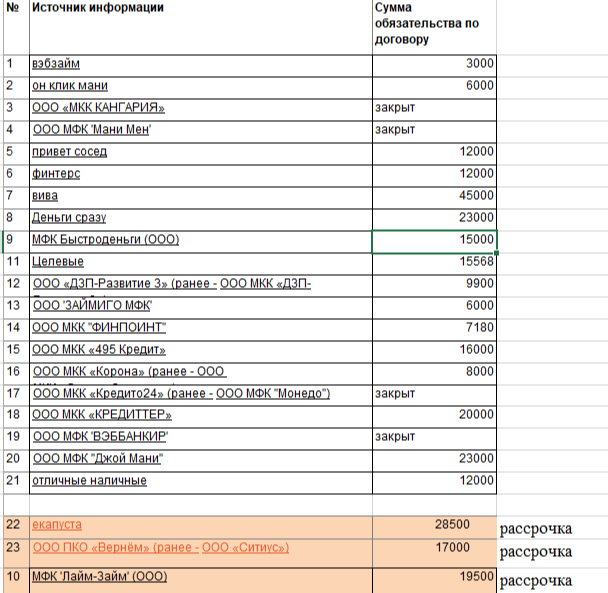Select the закрыт cell in Кредито24 row
Viewport: 608px width, 593px height.
pyautogui.click(x=434, y=396)
